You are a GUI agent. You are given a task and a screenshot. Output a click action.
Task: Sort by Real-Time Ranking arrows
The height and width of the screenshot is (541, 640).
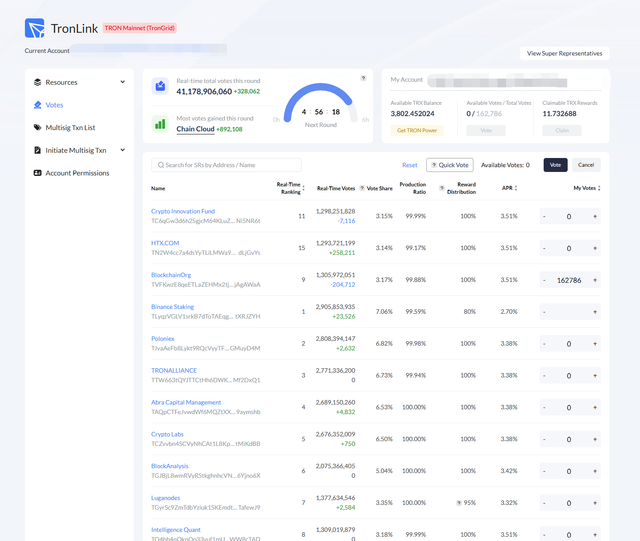304,188
